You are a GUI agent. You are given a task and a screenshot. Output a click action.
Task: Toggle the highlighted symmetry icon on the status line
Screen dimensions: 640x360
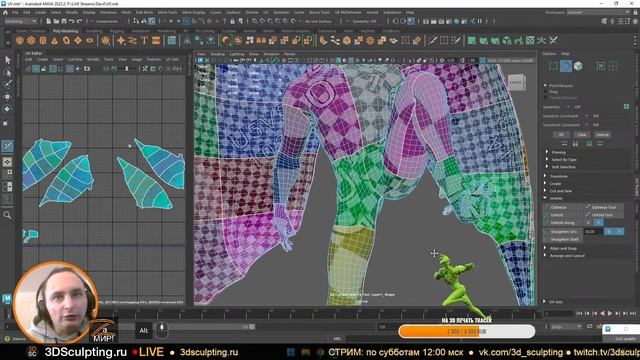coord(411,21)
